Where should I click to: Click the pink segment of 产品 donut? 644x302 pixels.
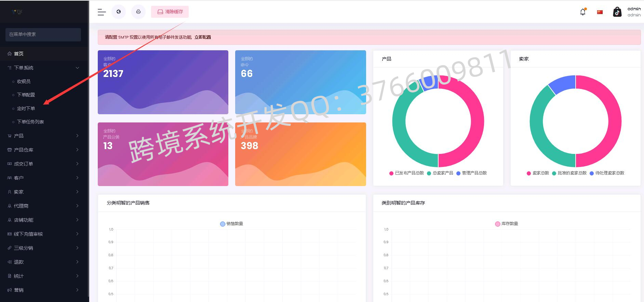[x=477, y=121]
